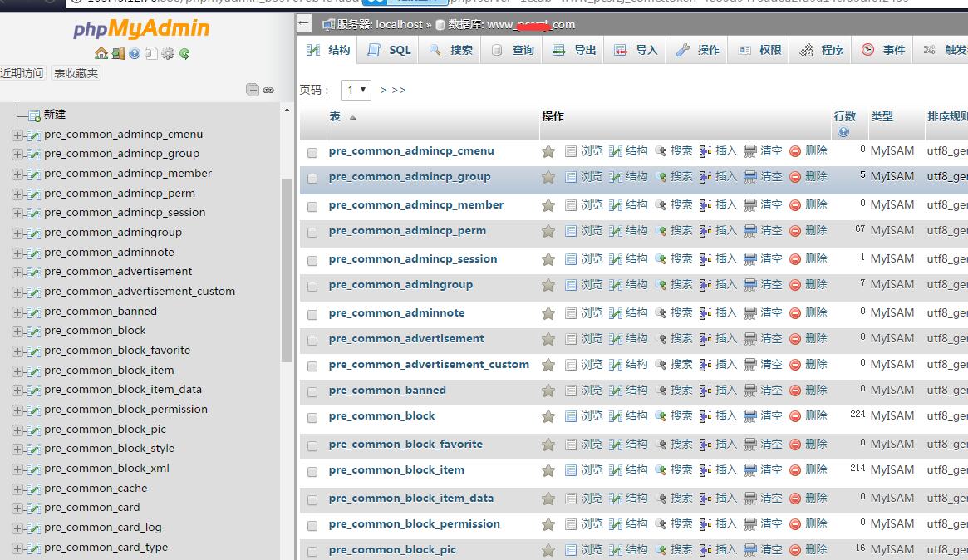968x560 pixels.
Task: Open the pre_common_admincp_member table link
Action: pos(416,205)
